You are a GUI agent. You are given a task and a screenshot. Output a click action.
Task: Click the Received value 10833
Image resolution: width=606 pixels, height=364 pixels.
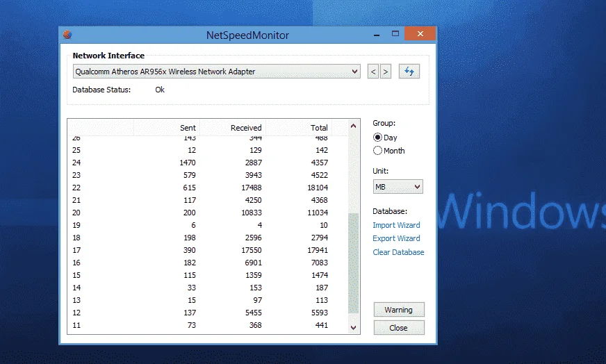pyautogui.click(x=252, y=213)
